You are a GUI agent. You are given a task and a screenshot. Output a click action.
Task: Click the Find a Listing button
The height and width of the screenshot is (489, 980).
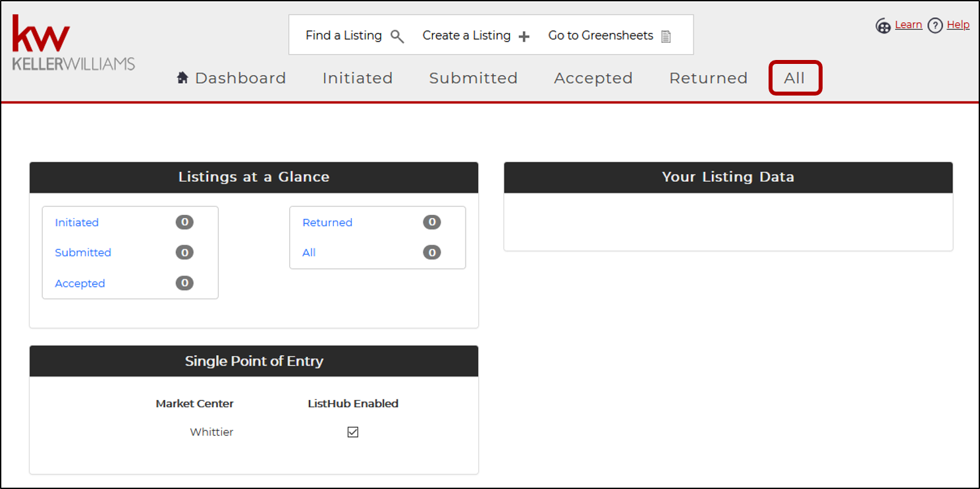(344, 36)
